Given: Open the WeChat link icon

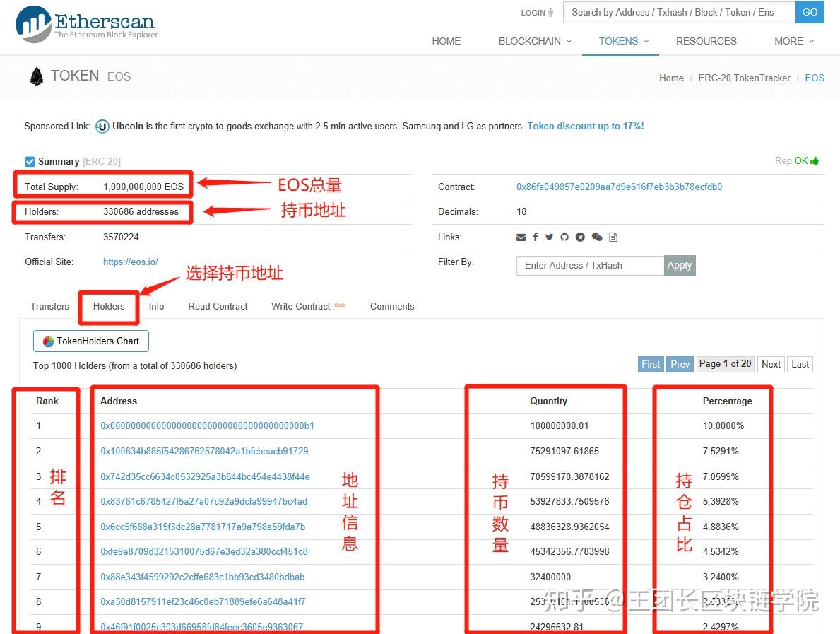Looking at the screenshot, I should click(x=597, y=237).
